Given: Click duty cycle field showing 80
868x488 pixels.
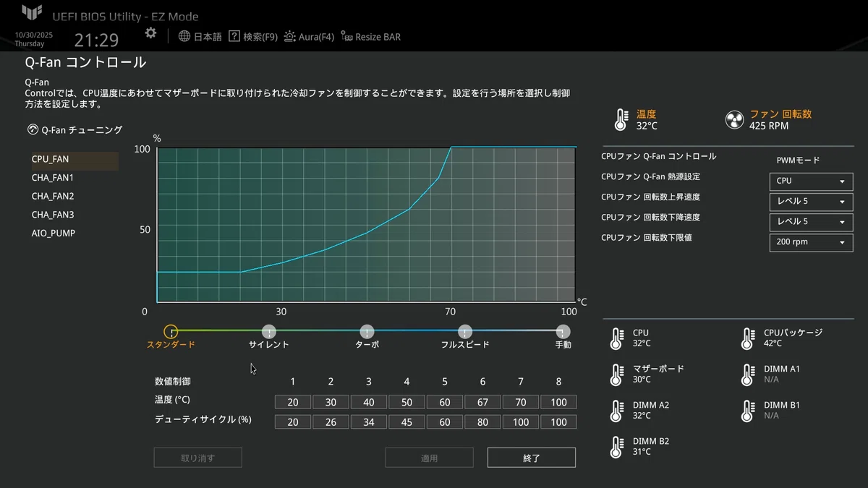Looking at the screenshot, I should 482,422.
